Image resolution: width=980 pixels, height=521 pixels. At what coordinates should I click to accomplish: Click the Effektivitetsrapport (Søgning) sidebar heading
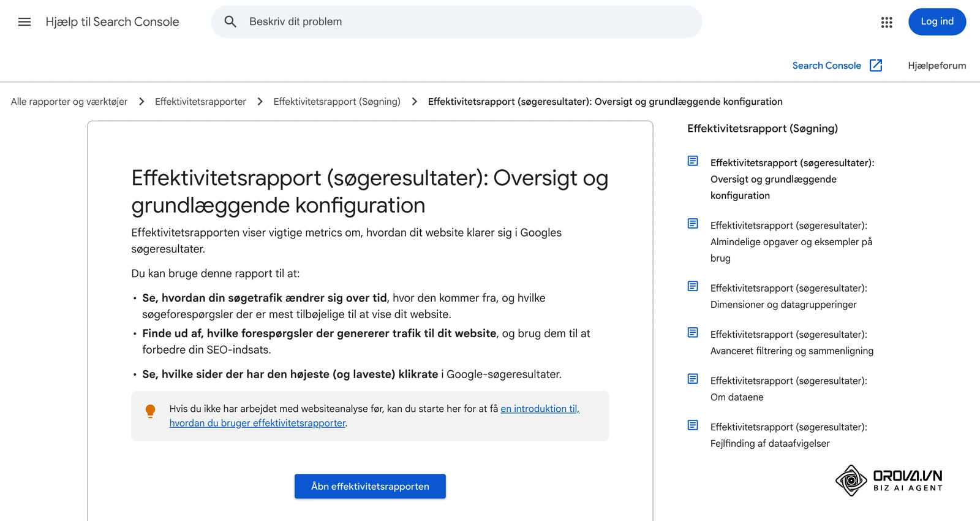[x=763, y=129]
